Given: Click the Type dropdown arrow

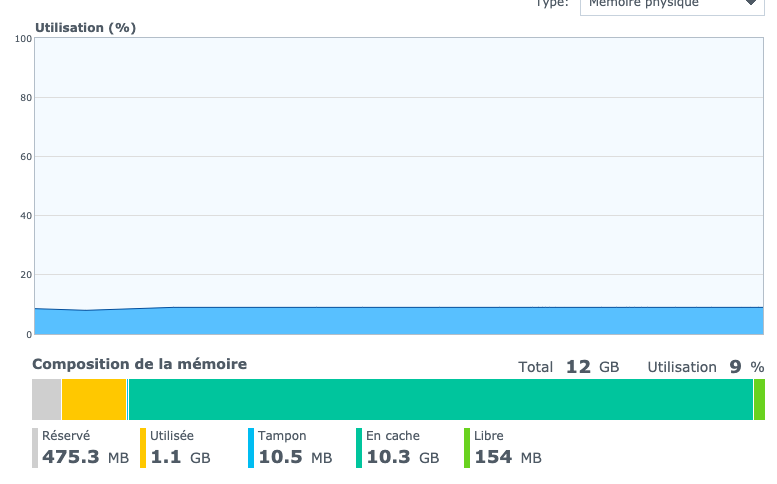Looking at the screenshot, I should coord(751,5).
